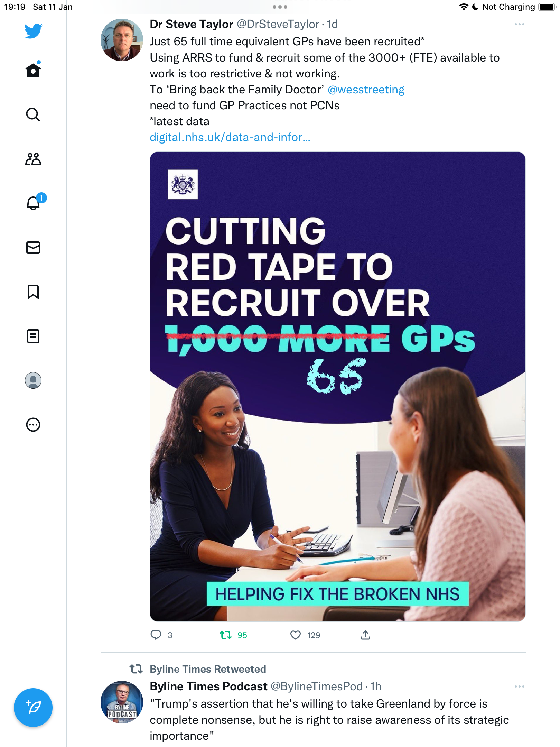This screenshot has width=560, height=747.
Task: Open the Cutting Red Tape GPs image
Action: pos(338,386)
